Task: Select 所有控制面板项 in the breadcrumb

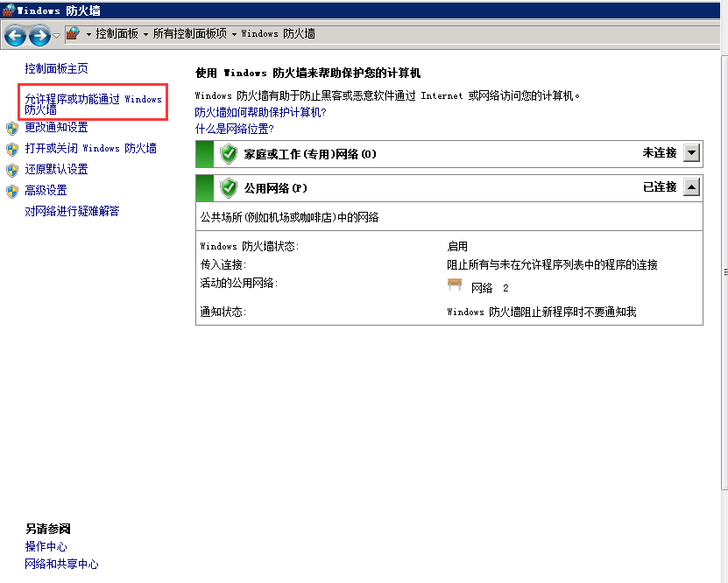Action: (189, 34)
